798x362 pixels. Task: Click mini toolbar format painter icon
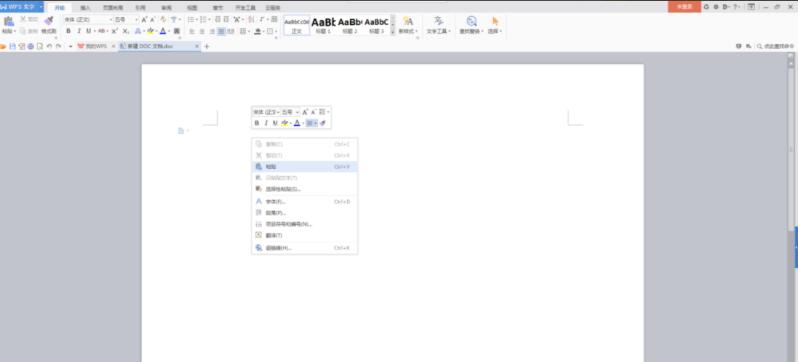[x=323, y=123]
